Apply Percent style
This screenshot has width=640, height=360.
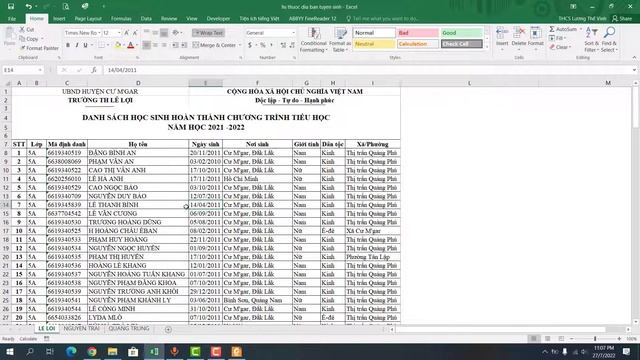click(263, 45)
